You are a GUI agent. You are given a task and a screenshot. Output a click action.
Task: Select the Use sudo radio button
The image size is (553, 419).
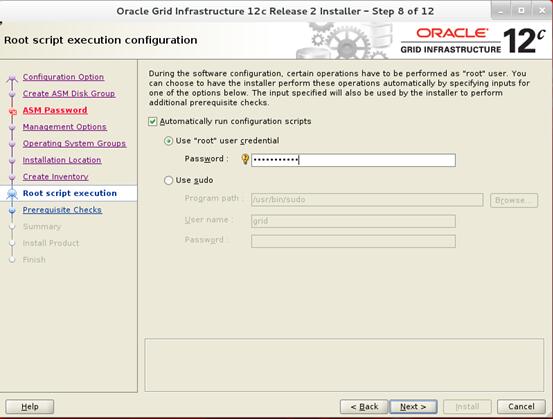tap(169, 181)
